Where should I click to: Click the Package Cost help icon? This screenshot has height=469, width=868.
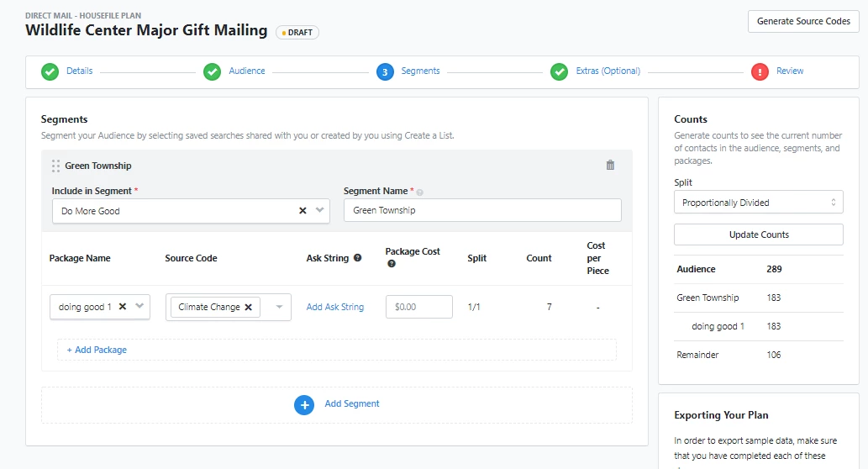pyautogui.click(x=392, y=264)
